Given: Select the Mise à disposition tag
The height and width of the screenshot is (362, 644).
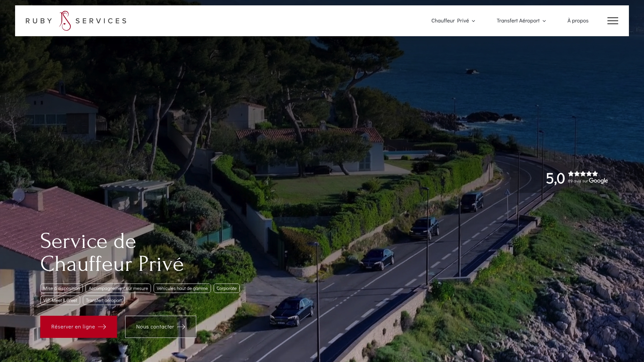Looking at the screenshot, I should pos(61,288).
